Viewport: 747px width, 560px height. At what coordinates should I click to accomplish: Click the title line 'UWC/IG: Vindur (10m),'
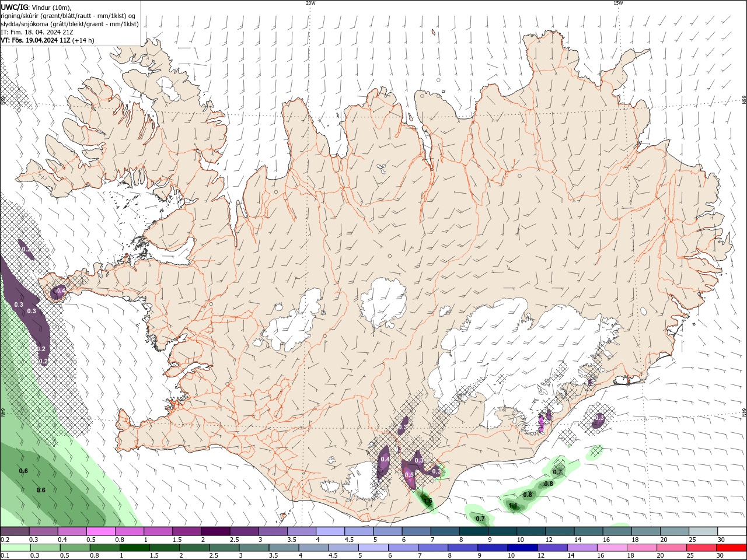point(36,7)
